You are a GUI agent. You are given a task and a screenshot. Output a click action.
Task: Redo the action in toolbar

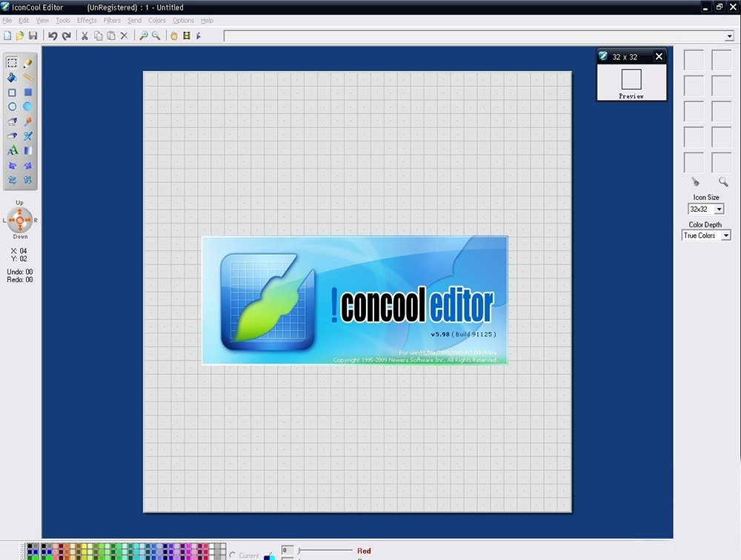(67, 36)
